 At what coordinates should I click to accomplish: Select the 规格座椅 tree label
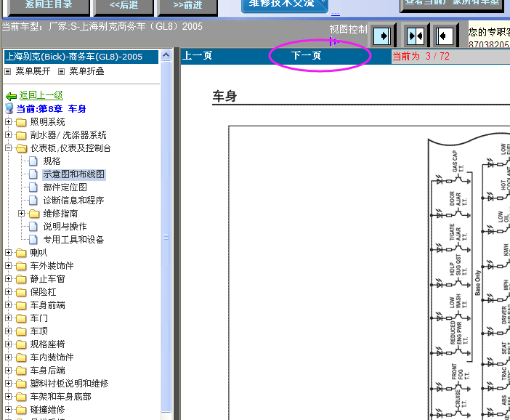47,344
